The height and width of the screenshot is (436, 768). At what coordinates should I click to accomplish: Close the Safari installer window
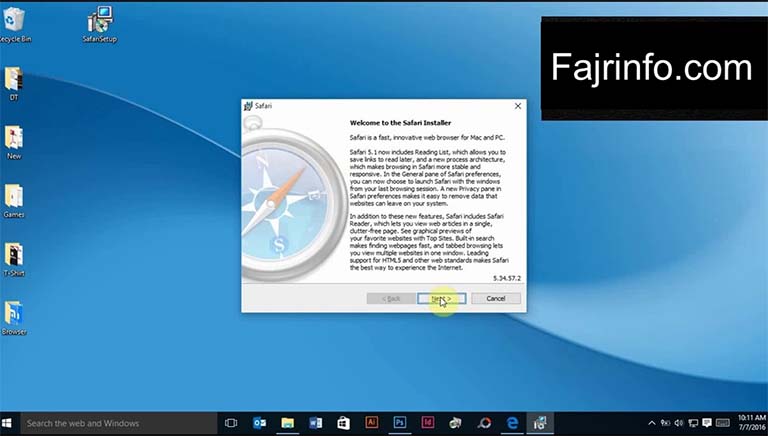tap(518, 106)
